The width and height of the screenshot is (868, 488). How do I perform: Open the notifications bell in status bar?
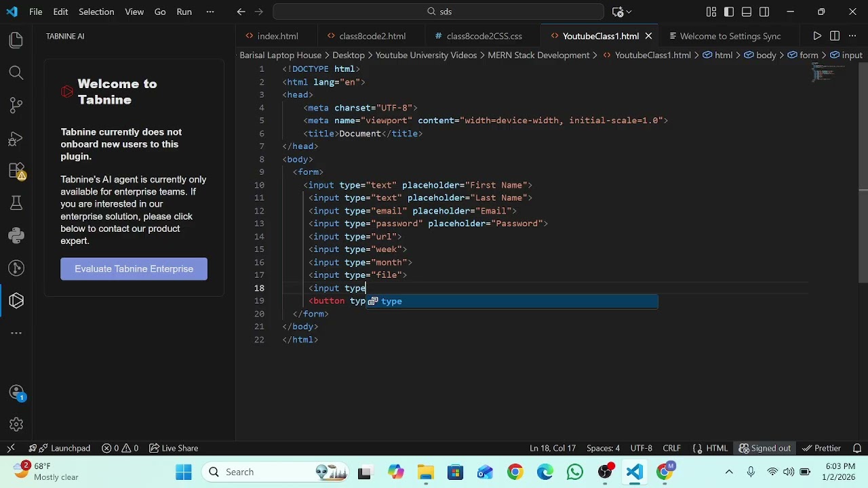(856, 448)
